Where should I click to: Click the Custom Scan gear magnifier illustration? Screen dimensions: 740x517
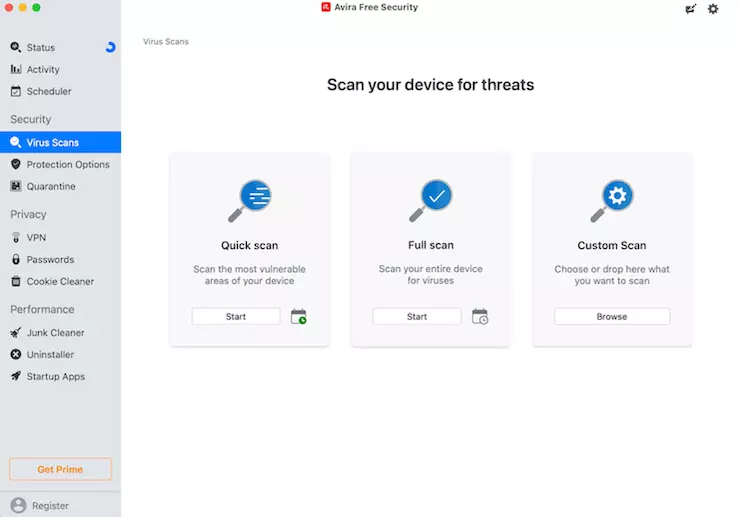point(612,200)
